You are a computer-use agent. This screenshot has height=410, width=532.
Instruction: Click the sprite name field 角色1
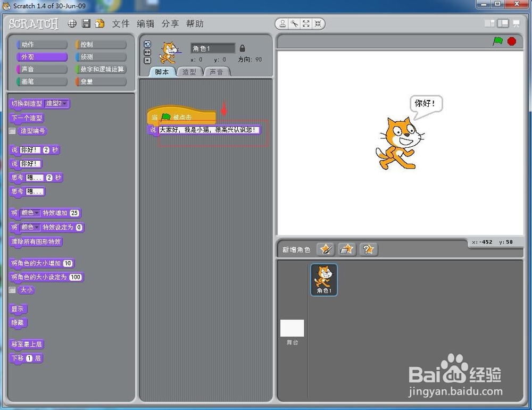click(213, 48)
